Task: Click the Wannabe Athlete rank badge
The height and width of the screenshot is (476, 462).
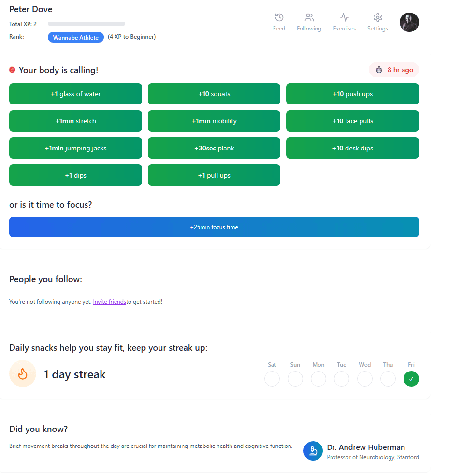Action: 75,37
